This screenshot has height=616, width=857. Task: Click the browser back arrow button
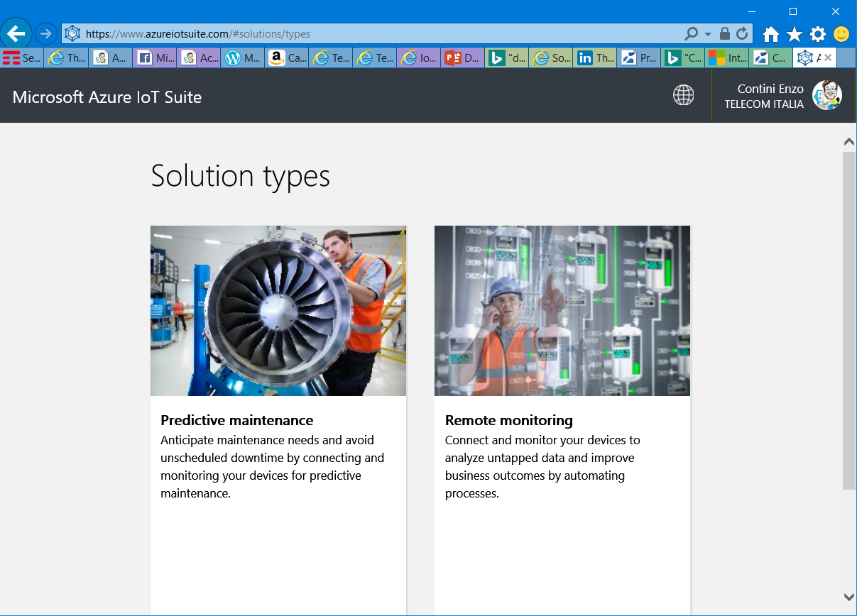click(x=16, y=33)
